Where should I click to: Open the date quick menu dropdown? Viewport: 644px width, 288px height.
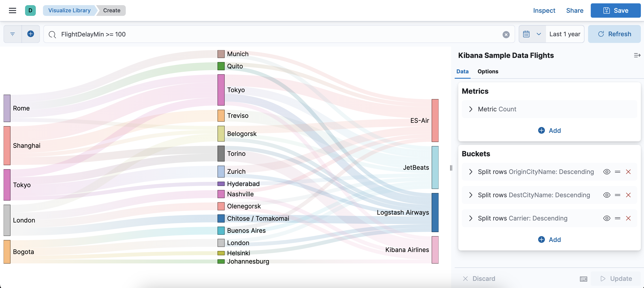coord(532,34)
